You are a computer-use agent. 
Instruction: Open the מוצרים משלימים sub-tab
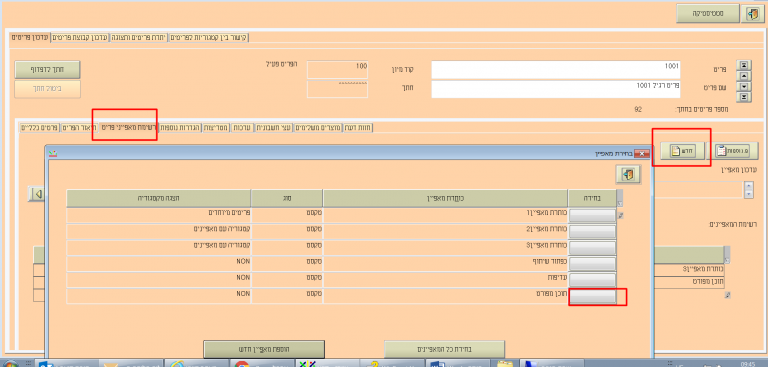pos(318,127)
